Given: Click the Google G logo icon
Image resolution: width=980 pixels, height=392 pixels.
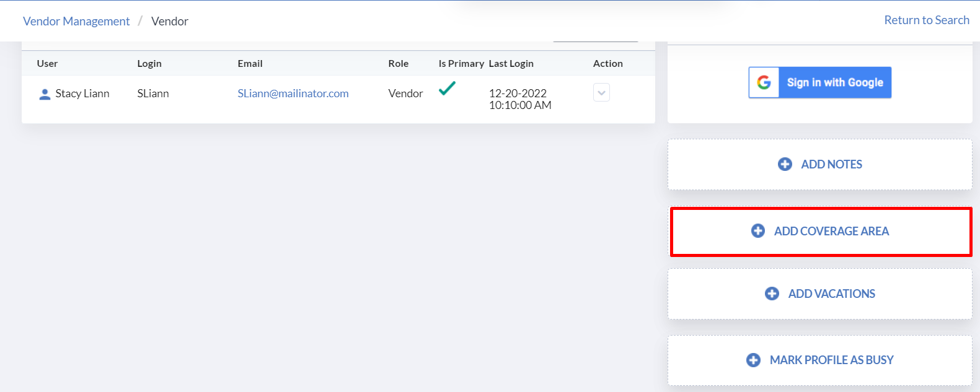Looking at the screenshot, I should pos(764,82).
